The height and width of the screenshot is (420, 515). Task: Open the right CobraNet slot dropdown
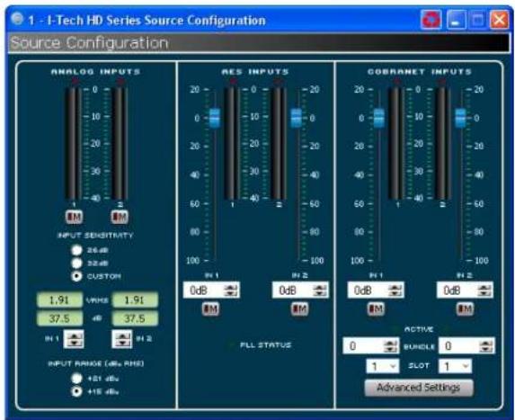[x=455, y=366]
